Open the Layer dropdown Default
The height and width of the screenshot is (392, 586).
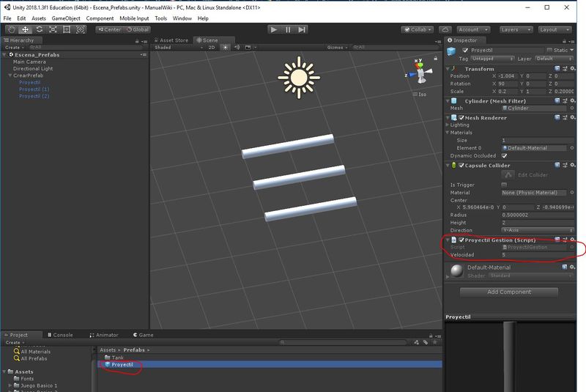coord(554,59)
